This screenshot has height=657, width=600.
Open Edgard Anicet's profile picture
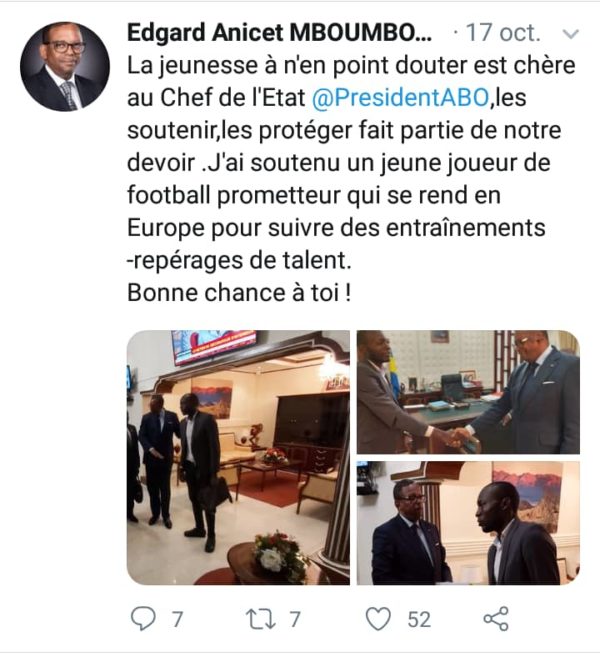(x=65, y=66)
